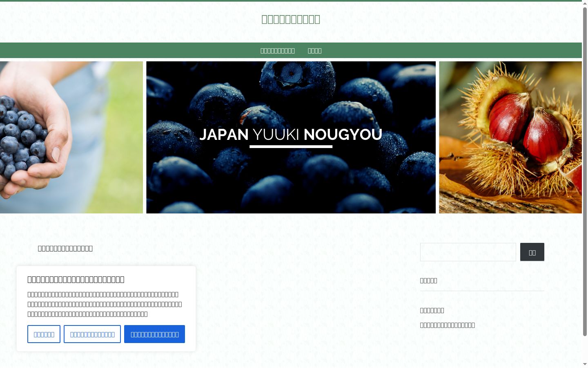Select the JAPAN YUUKI NOUGYOU center slide
588x368 pixels.
(x=291, y=137)
